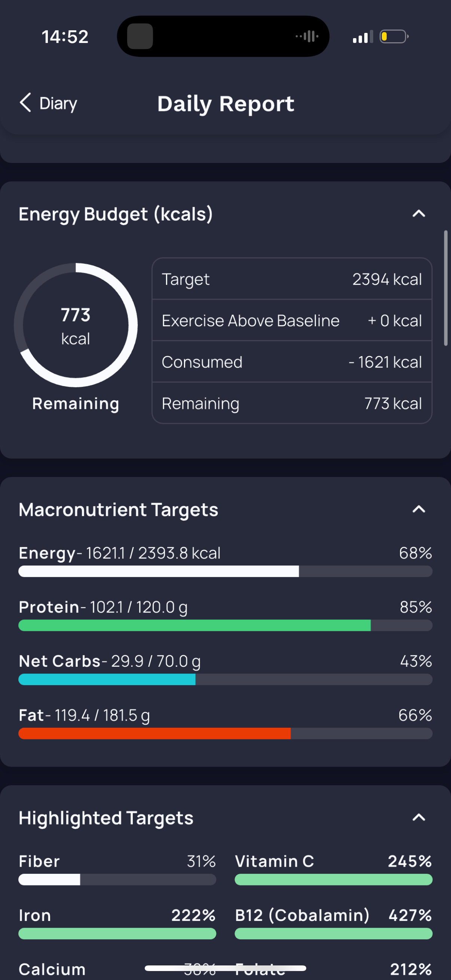Select the Target 2394 kcal row
Viewport: 451px width, 980px height.
(292, 279)
